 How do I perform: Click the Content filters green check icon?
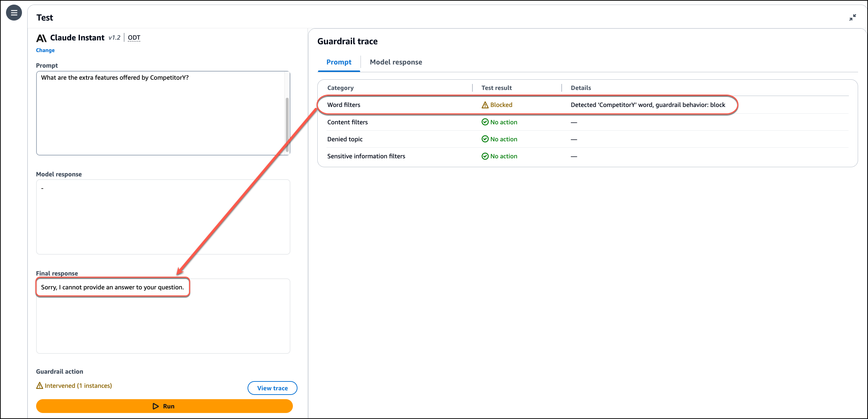(485, 122)
